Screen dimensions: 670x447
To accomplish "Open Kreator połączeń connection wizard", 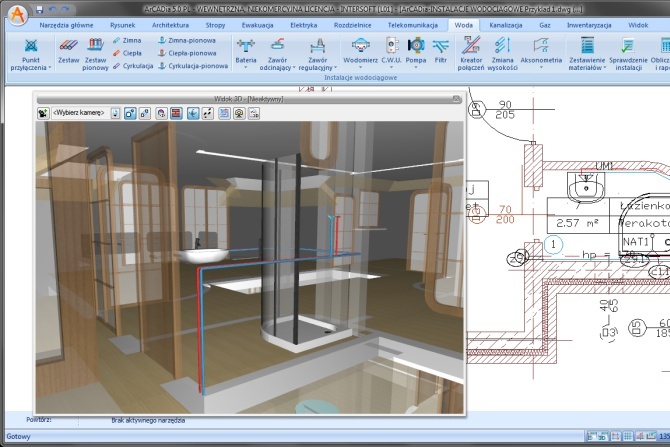I will point(471,54).
